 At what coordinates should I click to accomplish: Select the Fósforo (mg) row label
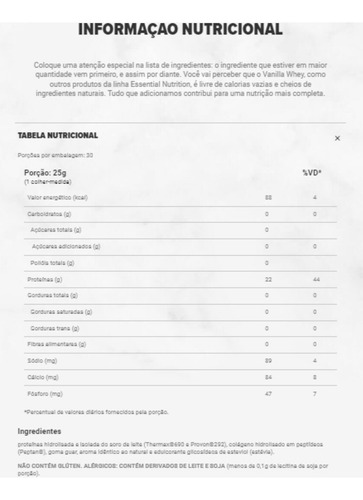(x=45, y=394)
